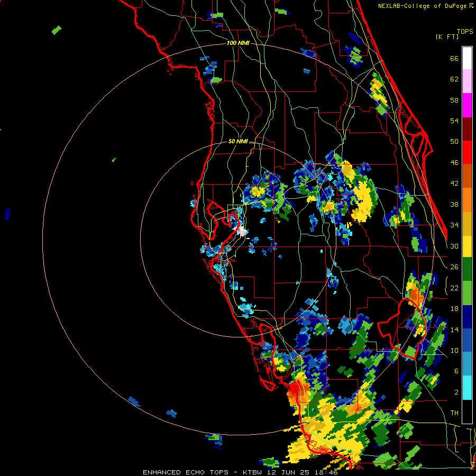476x476 pixels.
Task: Click the legend value 10
Action: click(454, 351)
